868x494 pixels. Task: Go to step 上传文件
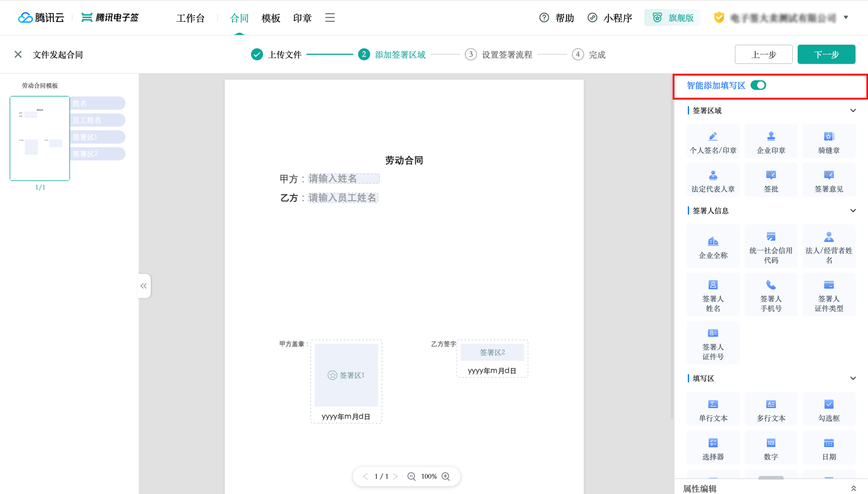(x=276, y=55)
